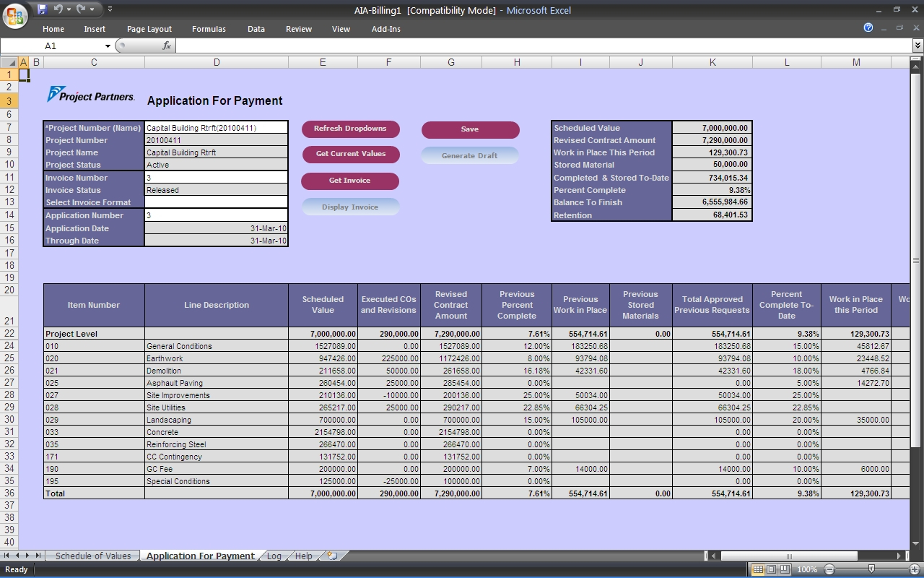This screenshot has width=924, height=578.
Task: Open the Name Box dropdown
Action: [108, 45]
